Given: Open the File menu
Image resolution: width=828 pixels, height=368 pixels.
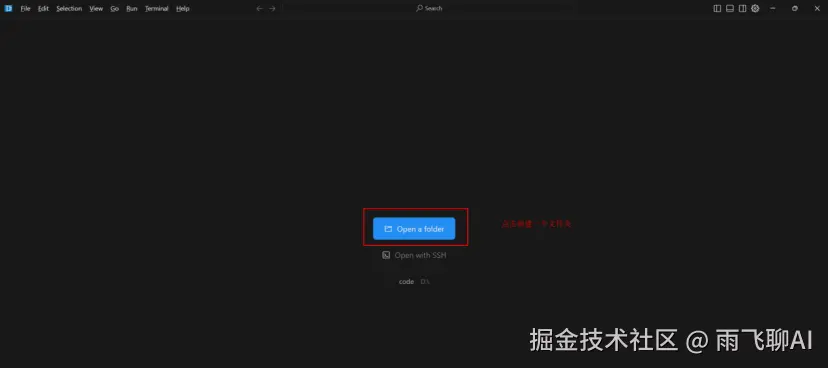Looking at the screenshot, I should [25, 8].
